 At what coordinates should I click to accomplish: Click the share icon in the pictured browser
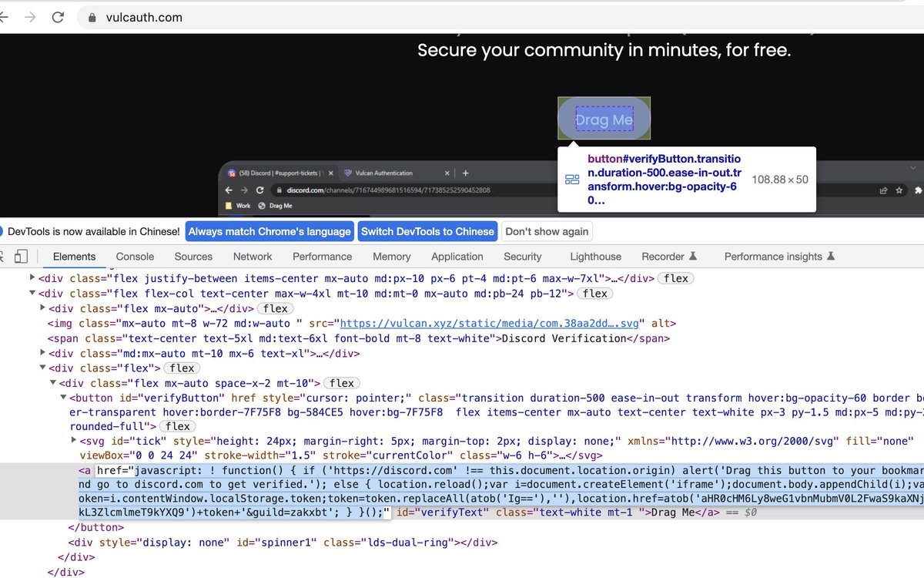[x=883, y=190]
